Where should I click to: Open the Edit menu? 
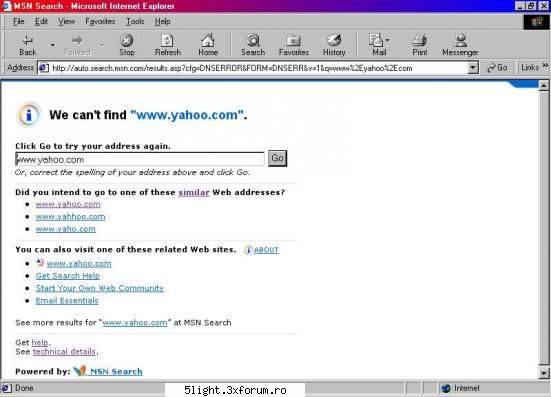41,21
